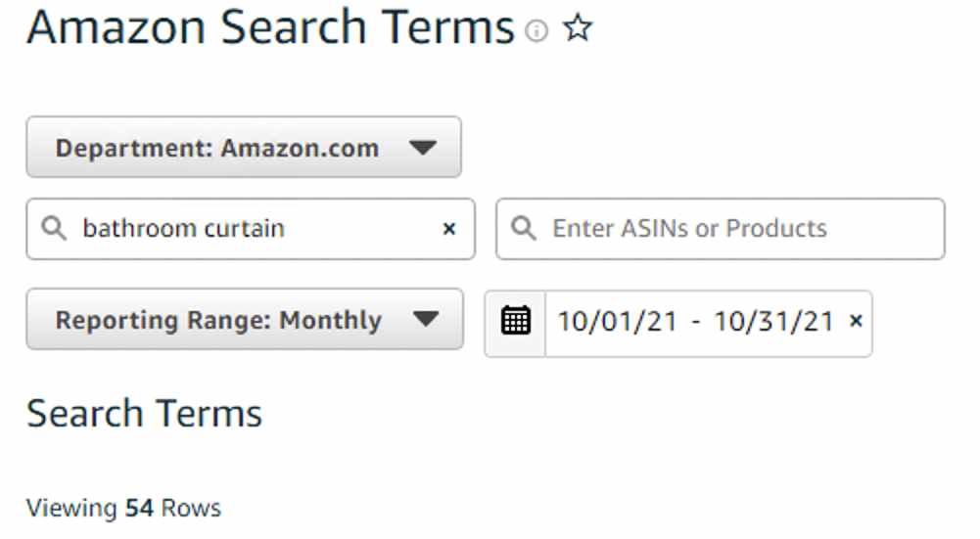
Task: Click the arrow on the Reporting Range dropdown
Action: coord(426,319)
